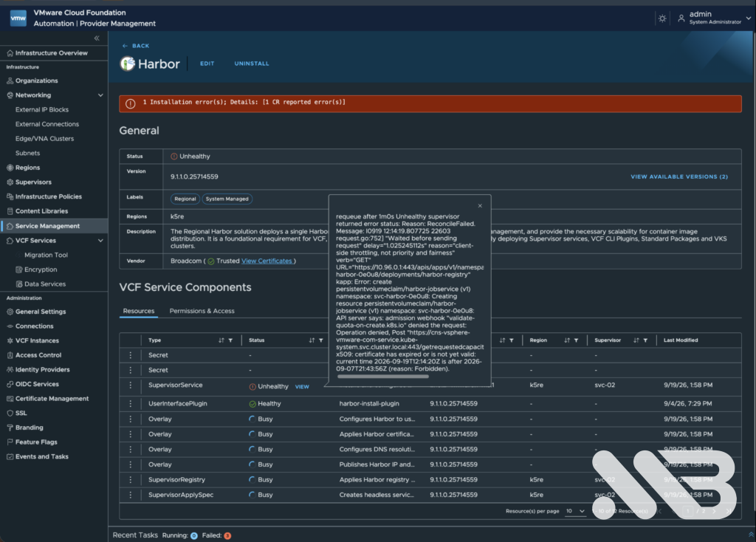Open VIEW AVAILABLE VERSIONS (2)
Viewport: 756px width, 542px height.
(679, 177)
